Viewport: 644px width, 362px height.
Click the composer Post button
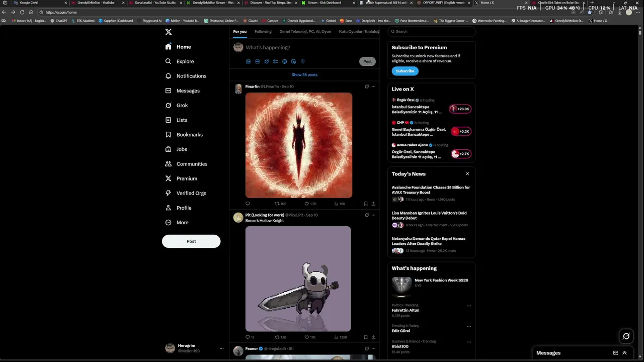click(x=367, y=61)
